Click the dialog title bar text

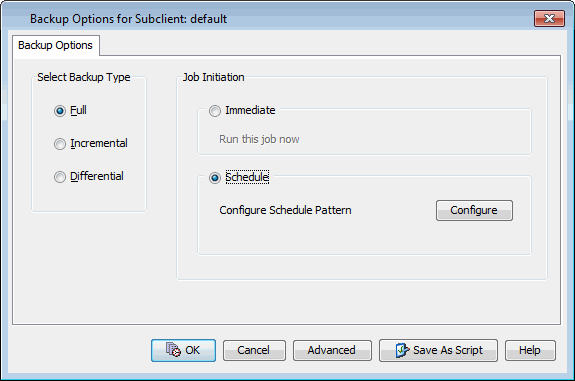(x=128, y=19)
